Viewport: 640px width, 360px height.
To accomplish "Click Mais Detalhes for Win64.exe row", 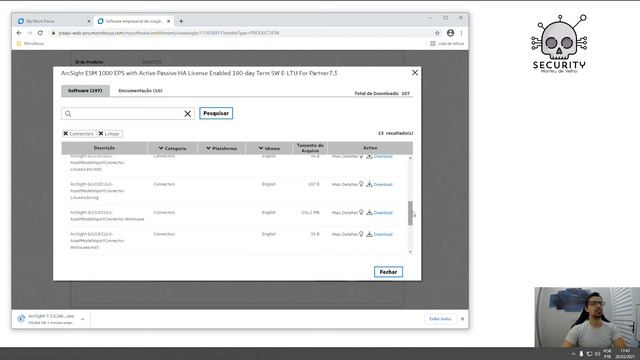I will (344, 213).
